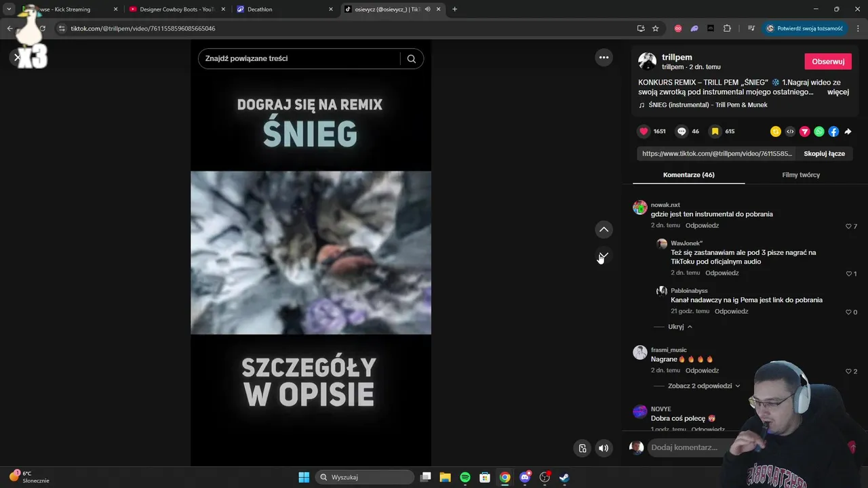868x488 pixels.
Task: Expand description by clicking więcej
Action: pyautogui.click(x=838, y=92)
